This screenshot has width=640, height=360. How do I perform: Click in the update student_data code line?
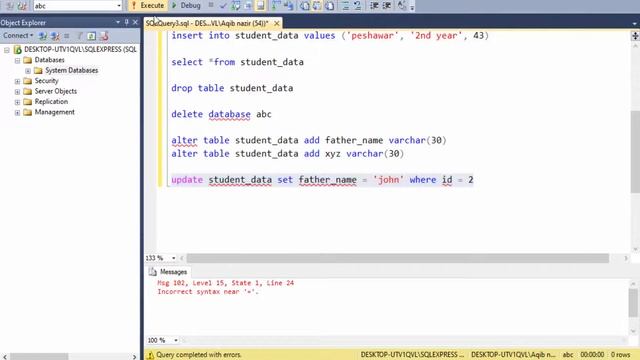coord(322,180)
